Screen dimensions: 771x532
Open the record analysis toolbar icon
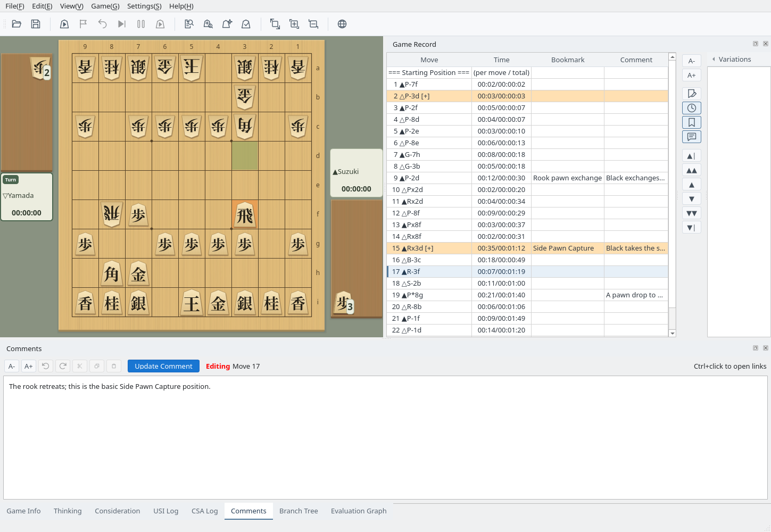(189, 24)
